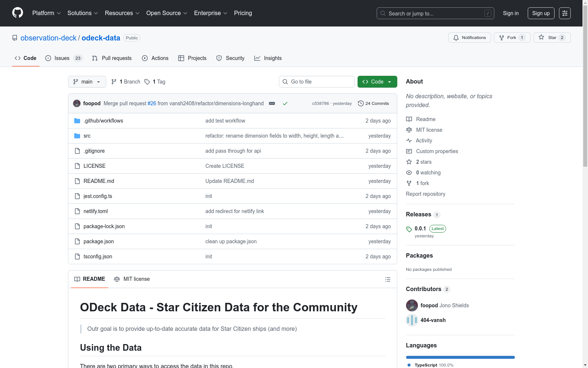This screenshot has height=368, width=588.
Task: Open the tsconfig.json file
Action: 98,256
